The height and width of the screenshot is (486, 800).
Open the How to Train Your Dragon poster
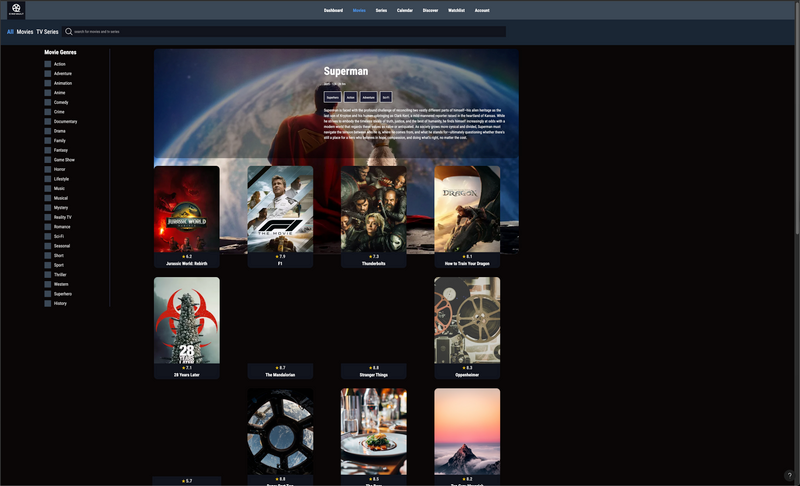[467, 209]
